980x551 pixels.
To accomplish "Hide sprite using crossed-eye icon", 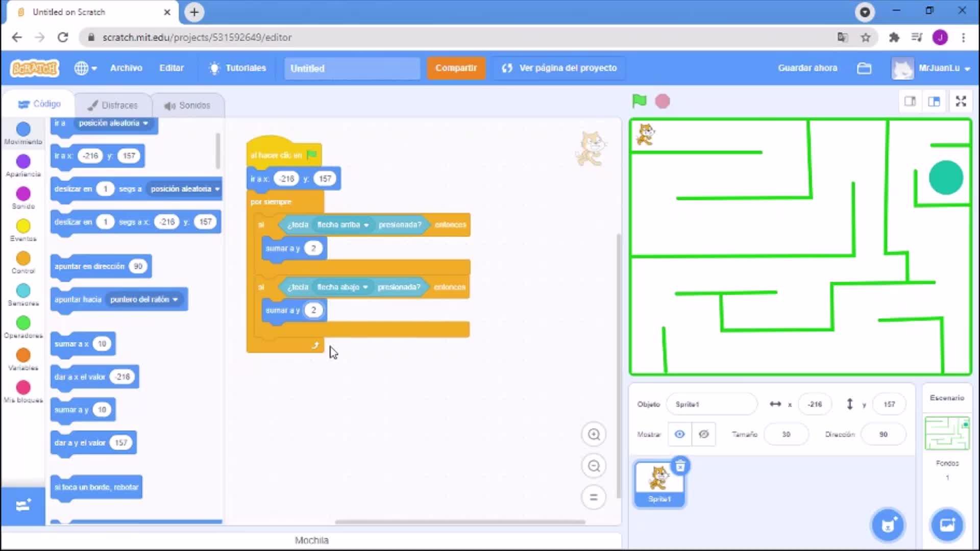I will click(x=703, y=434).
